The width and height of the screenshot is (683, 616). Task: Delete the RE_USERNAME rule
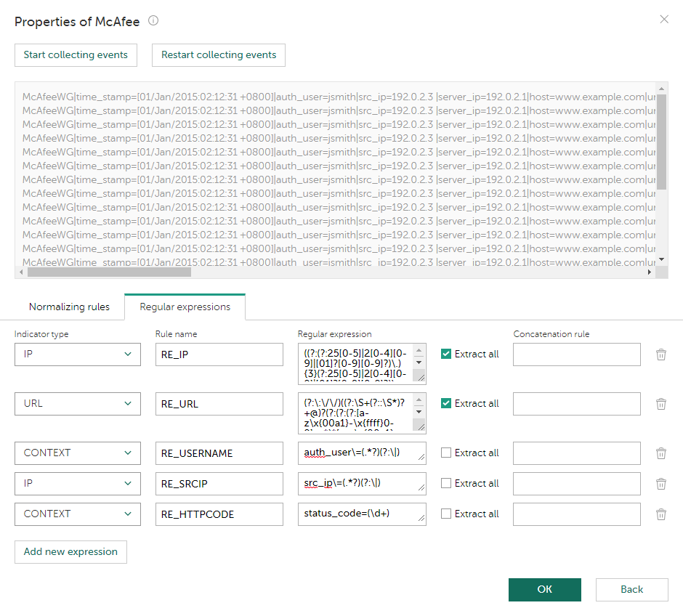pos(661,453)
